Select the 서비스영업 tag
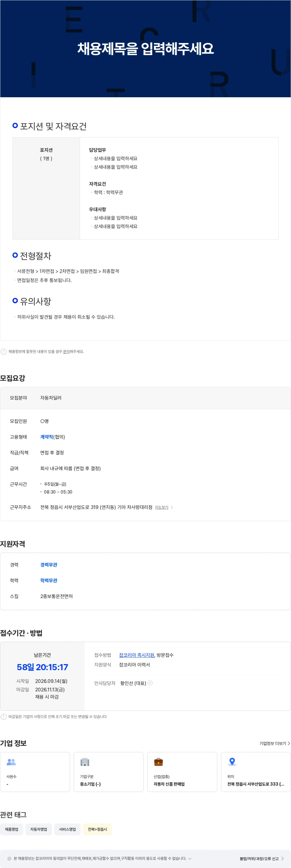Image resolution: width=291 pixels, height=868 pixels. point(67,829)
